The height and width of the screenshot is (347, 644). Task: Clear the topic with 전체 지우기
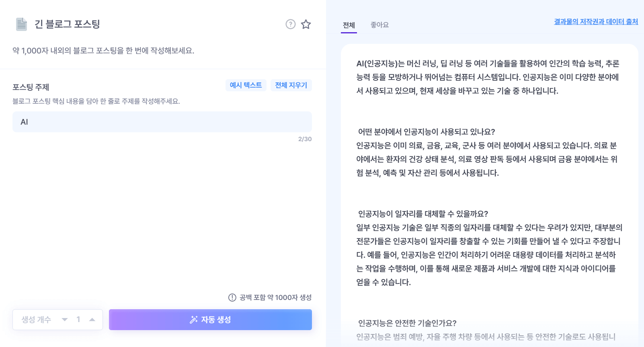[x=291, y=85]
